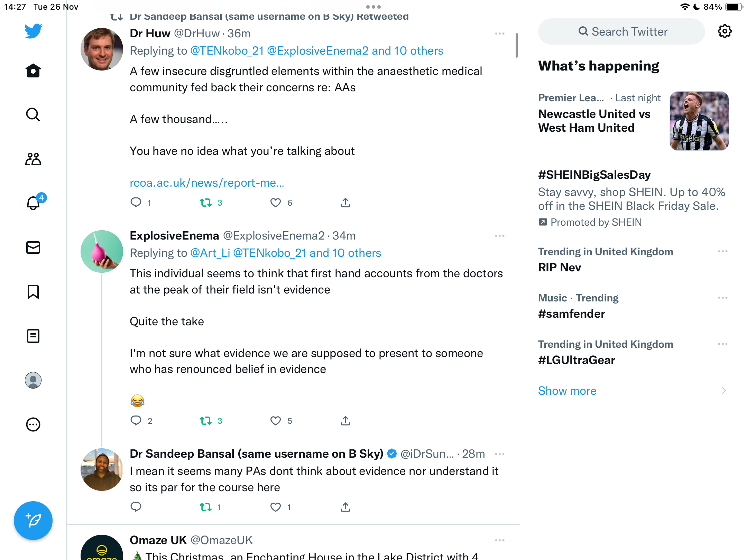
Task: Open the Home timeline icon
Action: coord(33,71)
